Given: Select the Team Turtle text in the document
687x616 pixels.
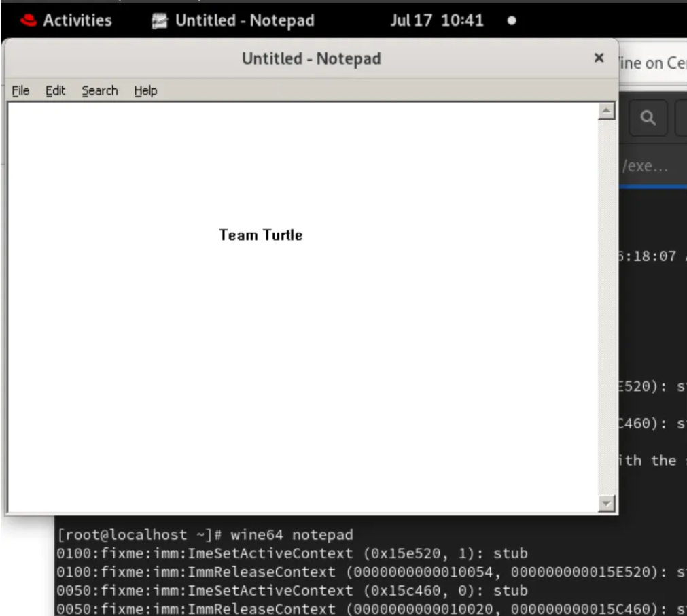Looking at the screenshot, I should click(x=260, y=235).
